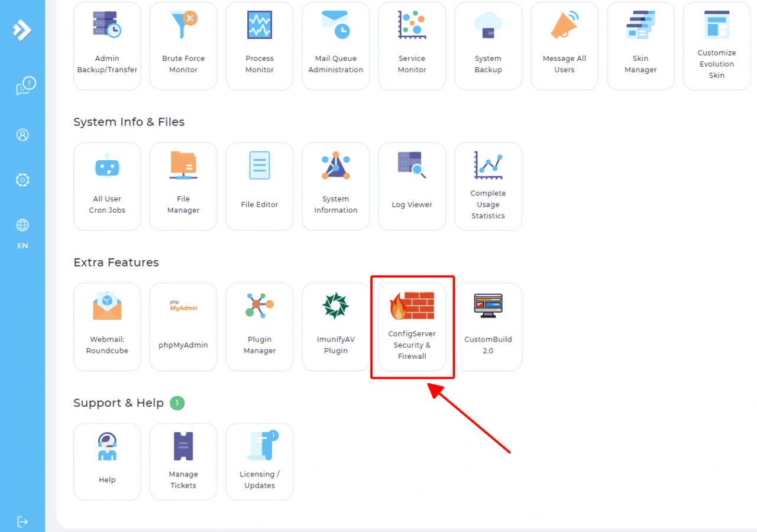
Task: Open Manage Tickets
Action: coord(183,461)
